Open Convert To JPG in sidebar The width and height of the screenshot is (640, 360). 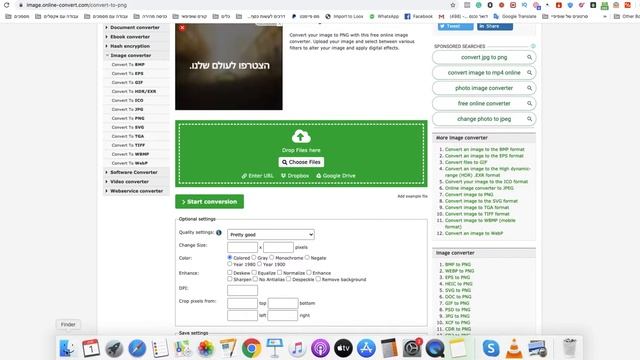pos(127,109)
